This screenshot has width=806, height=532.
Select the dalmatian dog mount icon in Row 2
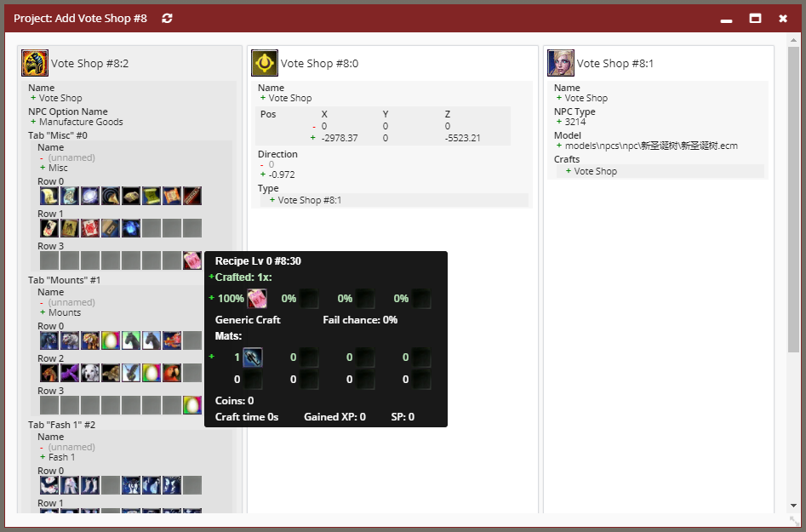(x=90, y=373)
